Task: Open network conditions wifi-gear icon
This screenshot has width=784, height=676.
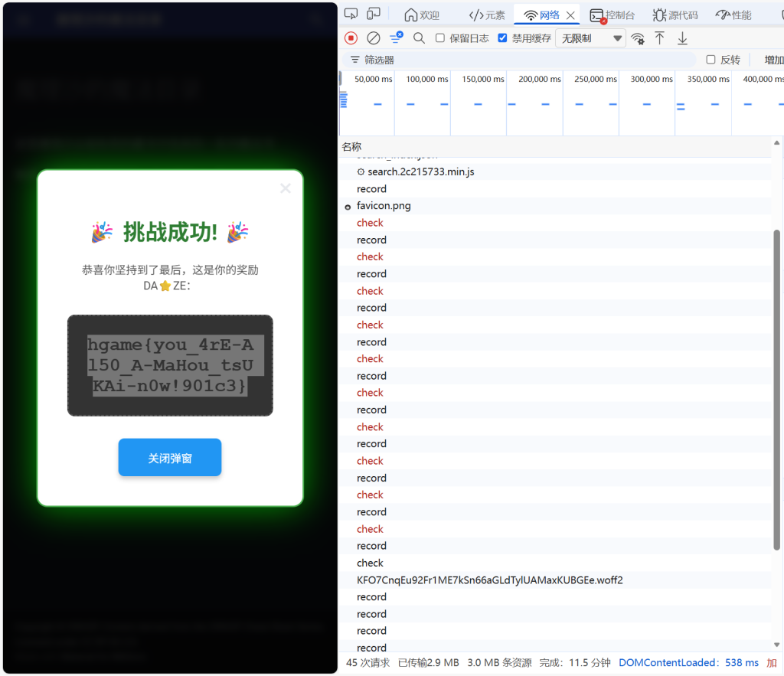Action: 637,38
